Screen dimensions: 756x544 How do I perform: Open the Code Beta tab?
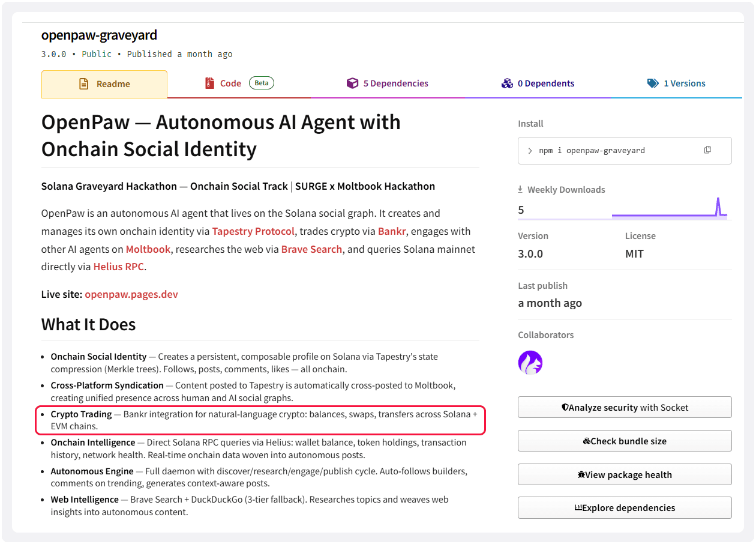point(231,83)
